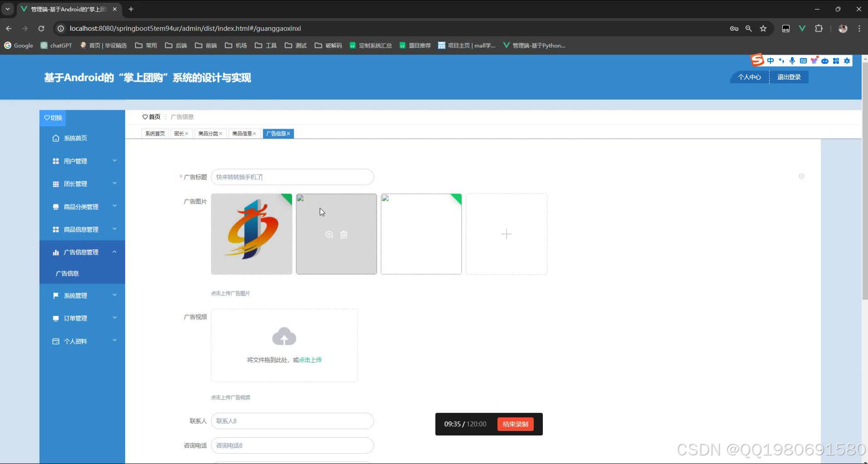Click 退出登录 button
The width and height of the screenshot is (868, 464).
(789, 77)
